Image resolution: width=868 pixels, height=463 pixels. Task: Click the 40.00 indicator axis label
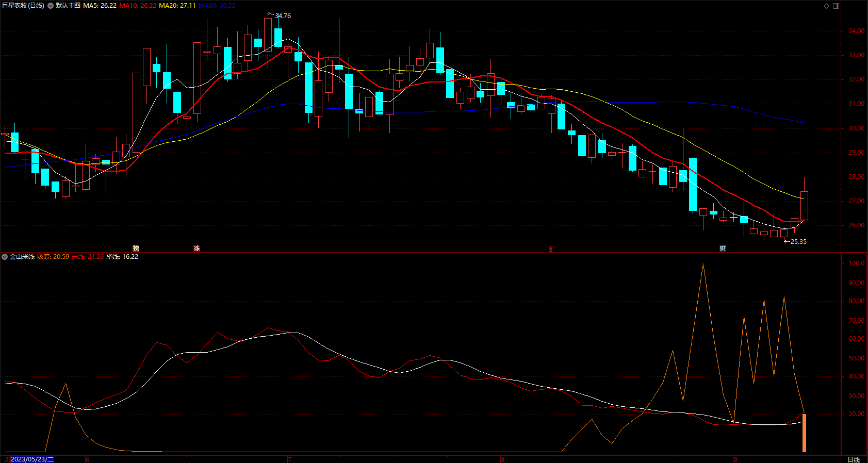[857, 376]
